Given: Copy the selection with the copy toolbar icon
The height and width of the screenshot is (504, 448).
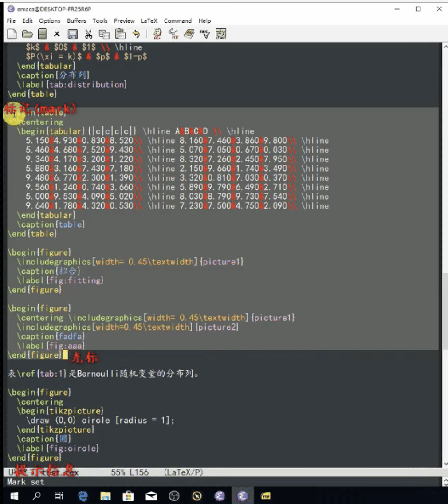Looking at the screenshot, I should point(103,34).
